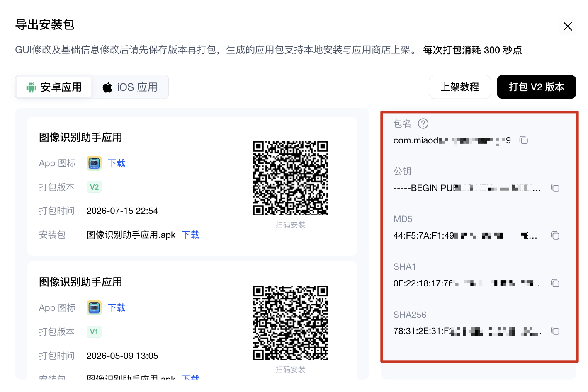Copy the SHA1 fingerprint
The width and height of the screenshot is (588, 392).
pyautogui.click(x=555, y=283)
